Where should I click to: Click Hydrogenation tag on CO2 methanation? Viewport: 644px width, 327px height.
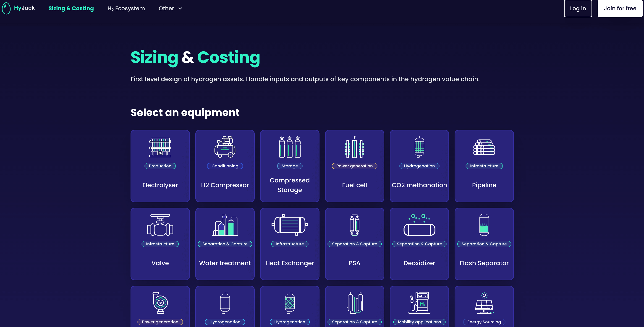[419, 166]
